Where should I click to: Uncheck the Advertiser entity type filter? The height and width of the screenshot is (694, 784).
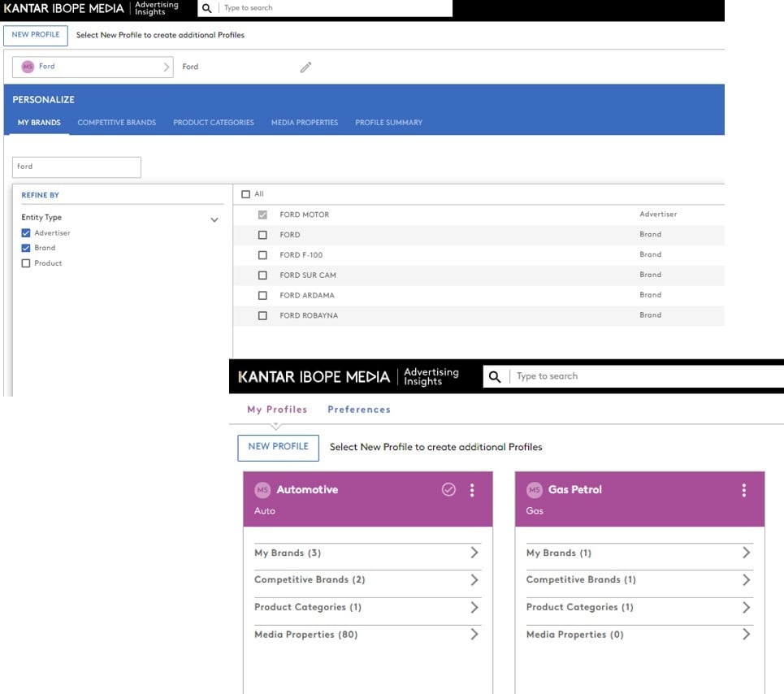(26, 233)
